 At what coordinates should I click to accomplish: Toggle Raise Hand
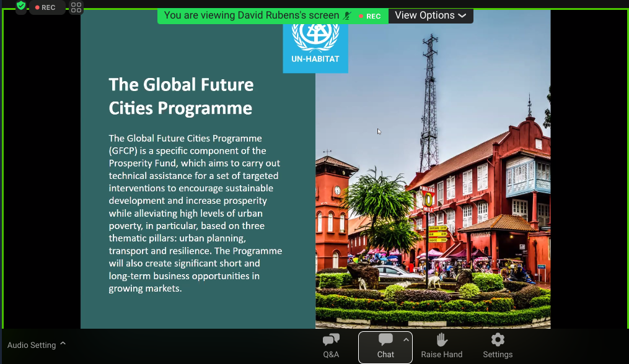click(441, 345)
